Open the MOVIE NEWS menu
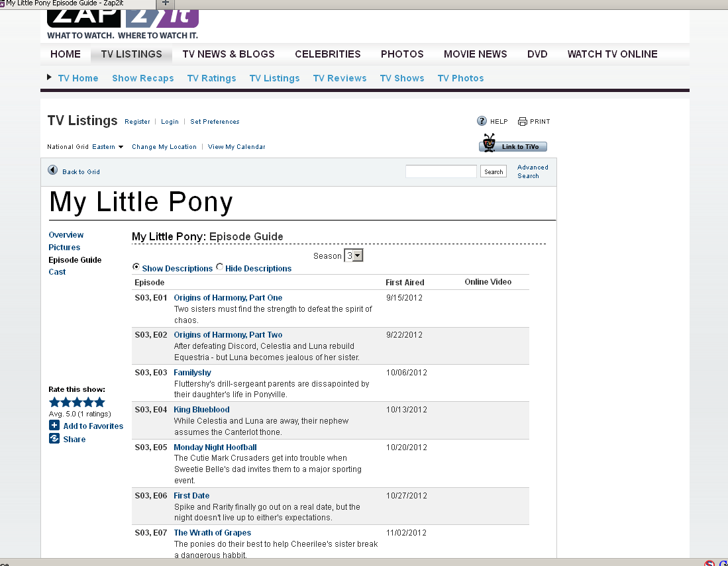 click(476, 54)
